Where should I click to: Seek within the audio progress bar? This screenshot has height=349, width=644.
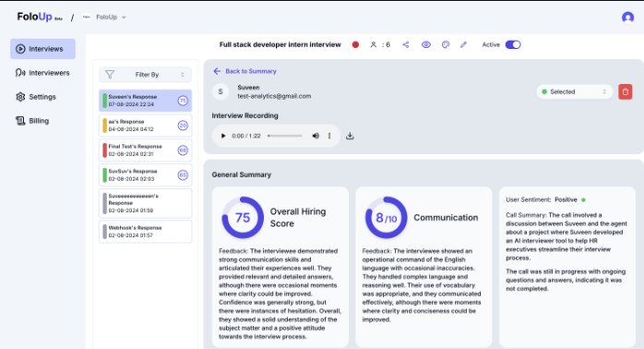click(284, 136)
